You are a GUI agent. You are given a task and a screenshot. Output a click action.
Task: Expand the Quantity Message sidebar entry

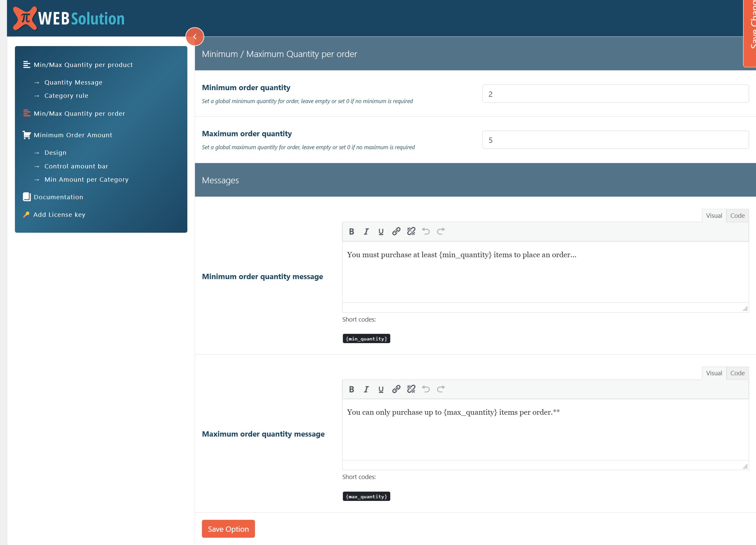point(73,82)
